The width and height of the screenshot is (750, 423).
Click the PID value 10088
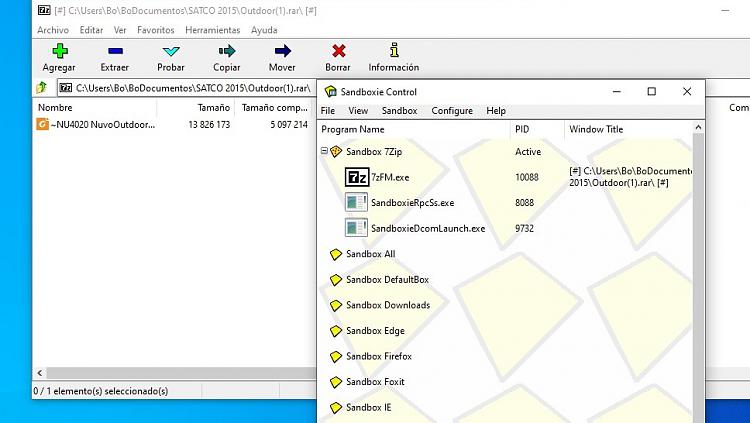tap(527, 178)
